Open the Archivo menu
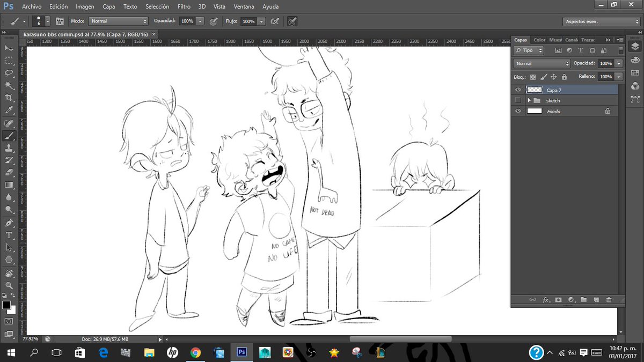644x362 pixels. pos(32,6)
